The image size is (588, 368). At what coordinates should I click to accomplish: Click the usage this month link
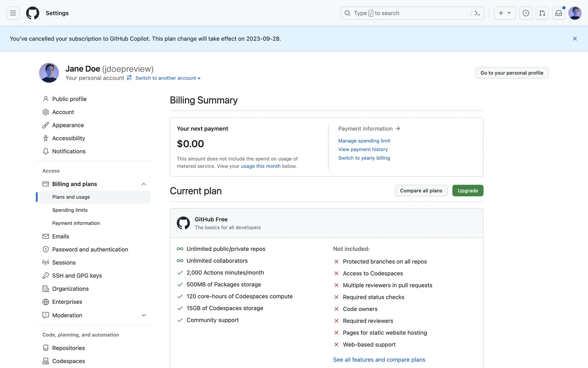coord(261,166)
